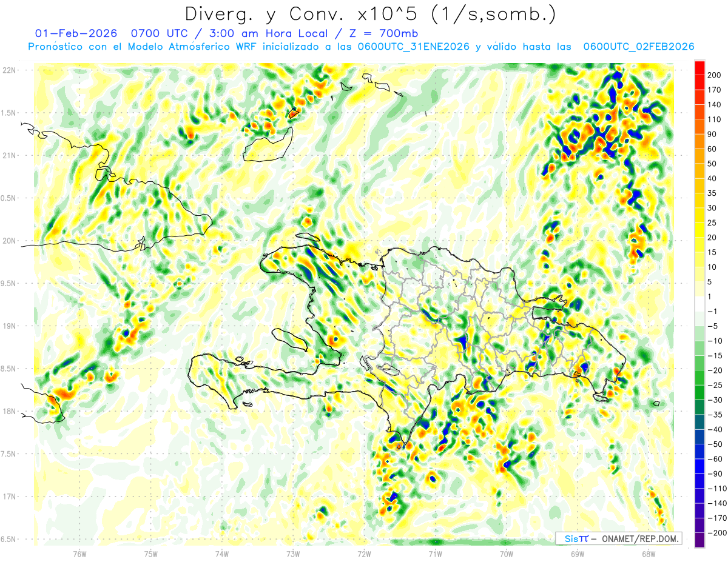The image size is (728, 562).
Task: Click the '73W' longitude label
Action: pos(293,554)
